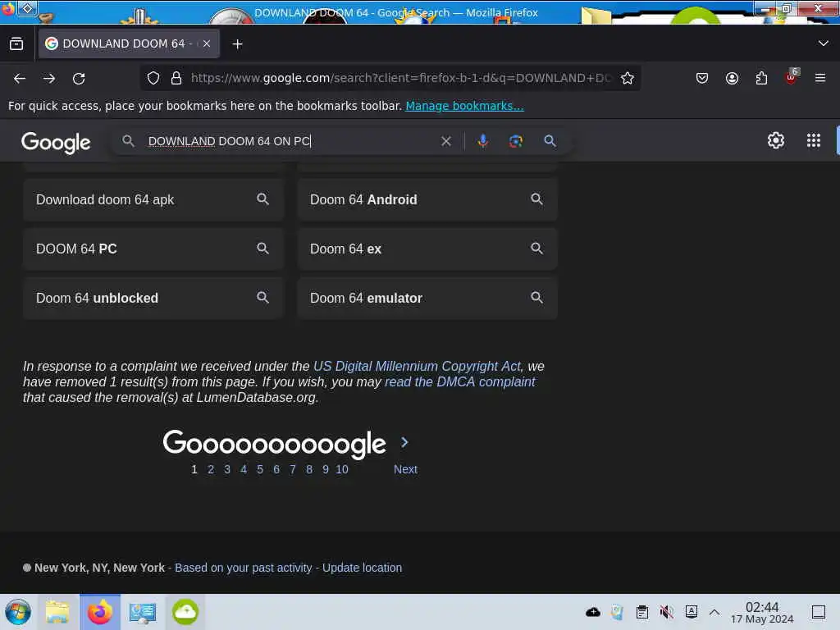The height and width of the screenshot is (630, 840).
Task: Go to results page 10
Action: 342,469
